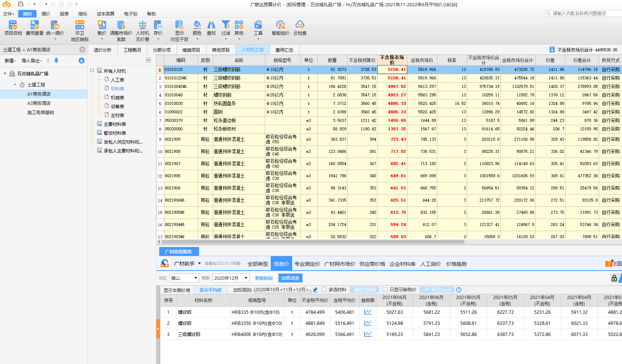The height and width of the screenshot is (364, 622).
Task: Open the 费用查看 tool
Action: [34, 28]
